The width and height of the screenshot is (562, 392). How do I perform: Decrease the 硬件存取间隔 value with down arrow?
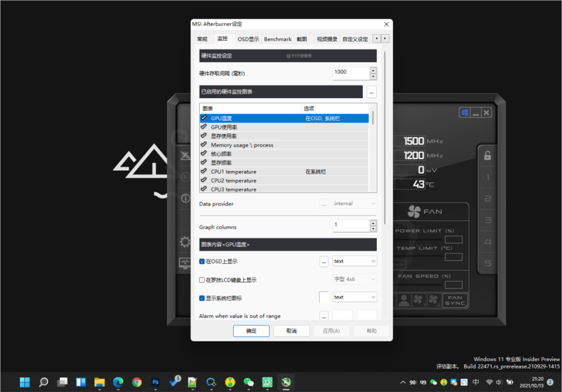point(373,76)
